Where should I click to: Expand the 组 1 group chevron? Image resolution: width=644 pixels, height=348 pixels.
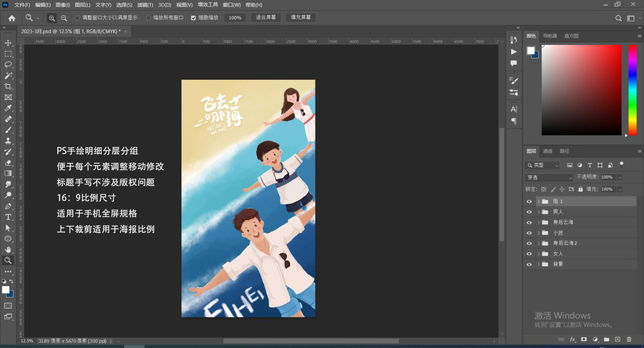[538, 202]
